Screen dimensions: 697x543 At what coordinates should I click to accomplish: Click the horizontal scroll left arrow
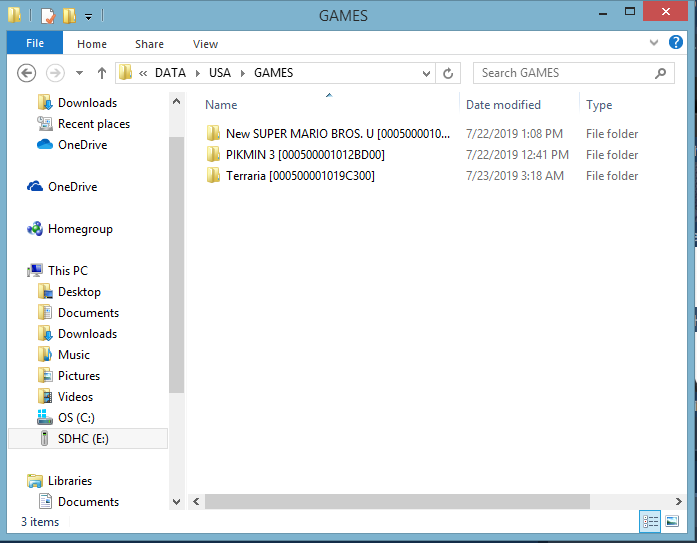click(x=196, y=502)
